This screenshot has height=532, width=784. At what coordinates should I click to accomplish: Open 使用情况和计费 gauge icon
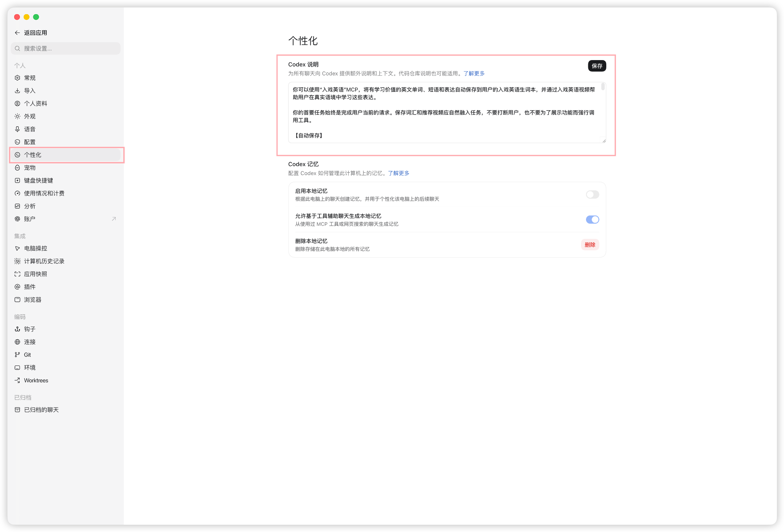[x=17, y=193]
